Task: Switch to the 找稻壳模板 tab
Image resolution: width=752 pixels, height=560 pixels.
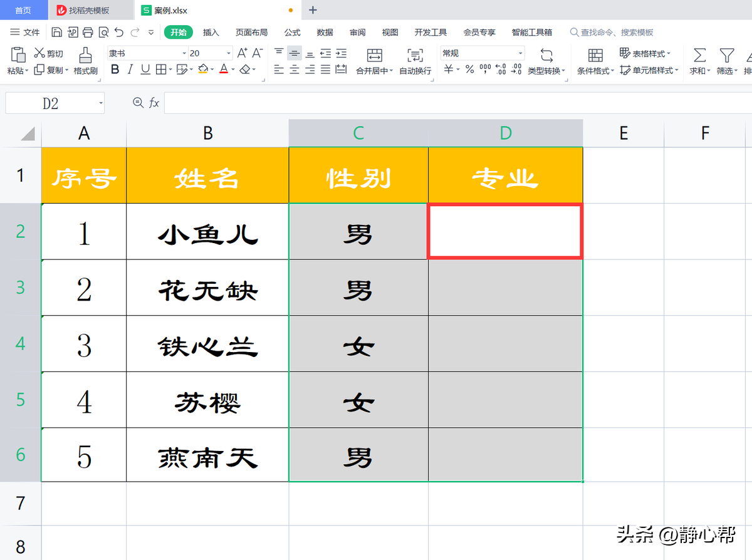Action: coord(91,10)
